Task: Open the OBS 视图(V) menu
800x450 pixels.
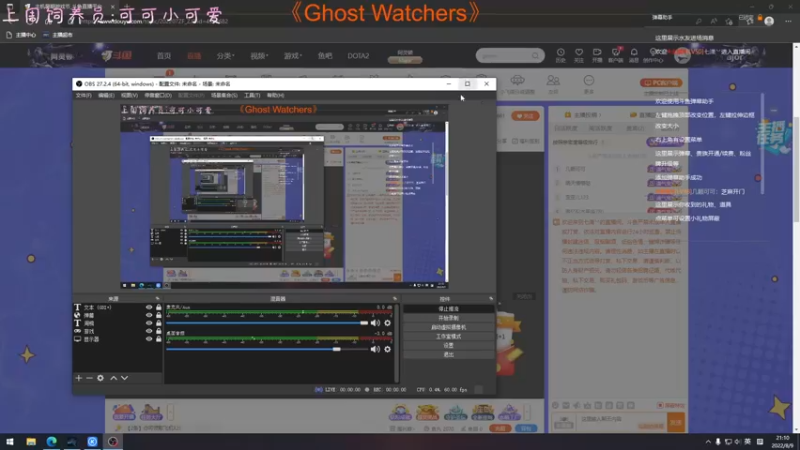Action: tap(129, 95)
